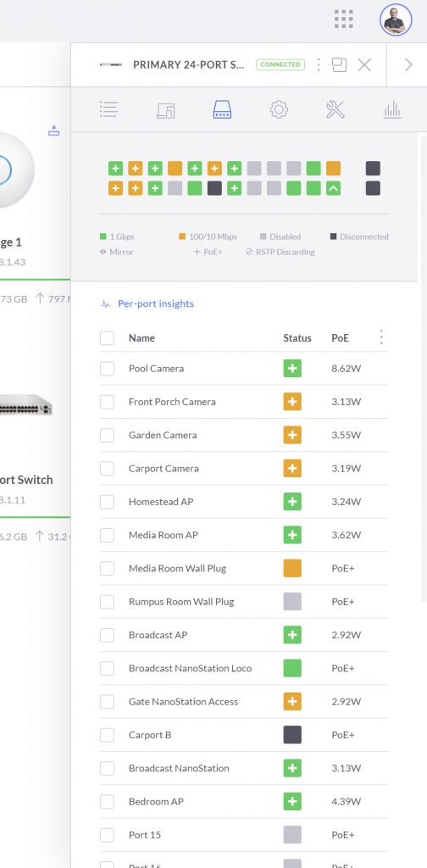
Task: Select the lower dark SFP port
Action: [373, 188]
